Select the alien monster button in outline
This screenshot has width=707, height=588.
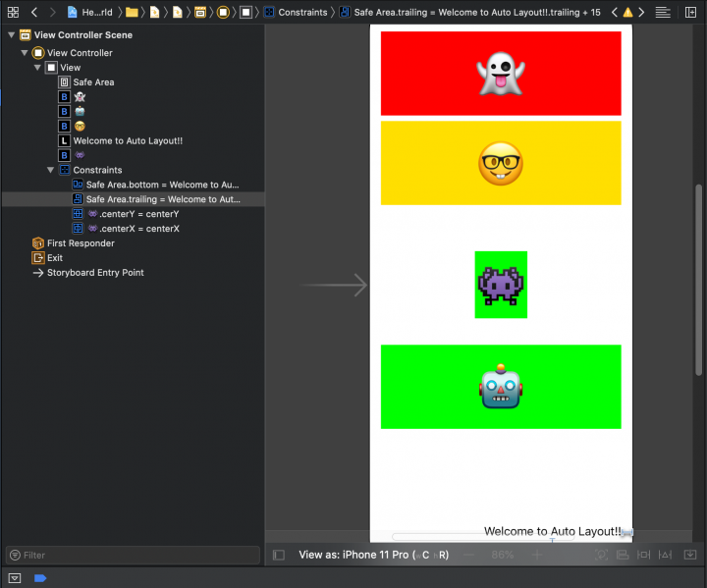[133, 155]
